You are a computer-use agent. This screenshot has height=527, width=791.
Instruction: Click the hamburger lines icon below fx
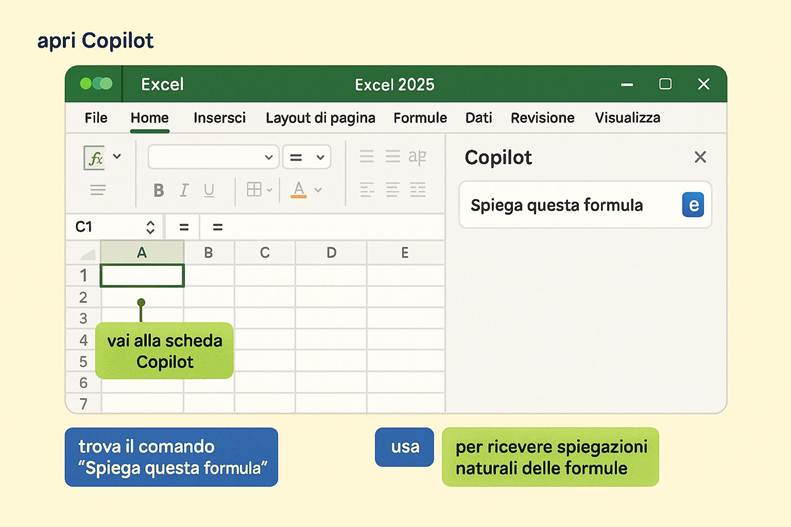tap(98, 190)
